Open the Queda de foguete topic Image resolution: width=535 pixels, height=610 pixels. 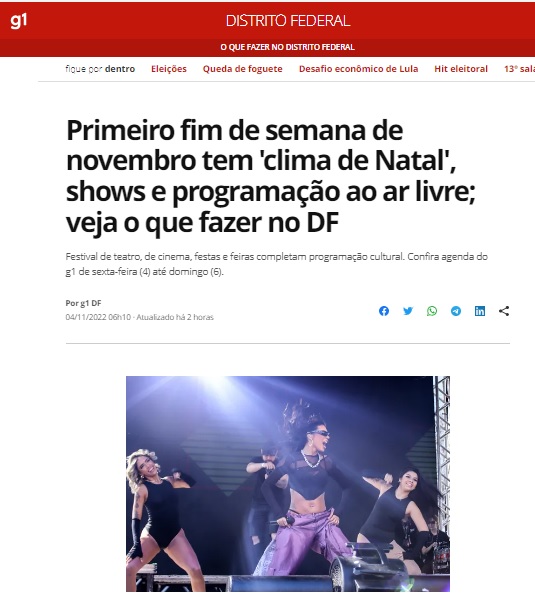[242, 69]
